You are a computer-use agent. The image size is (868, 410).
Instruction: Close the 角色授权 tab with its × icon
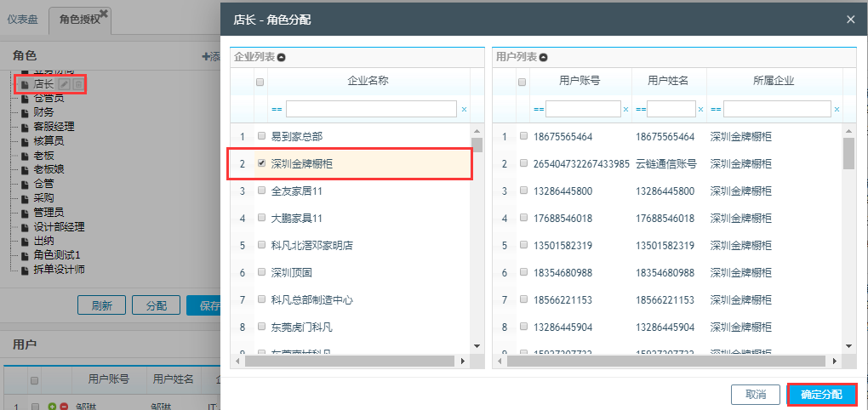click(x=104, y=14)
